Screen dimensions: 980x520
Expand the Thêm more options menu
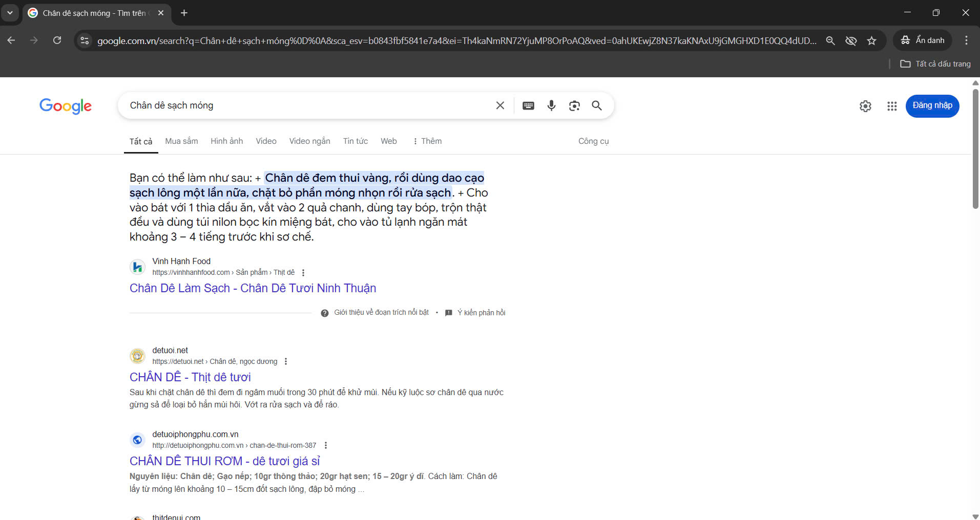tap(427, 141)
